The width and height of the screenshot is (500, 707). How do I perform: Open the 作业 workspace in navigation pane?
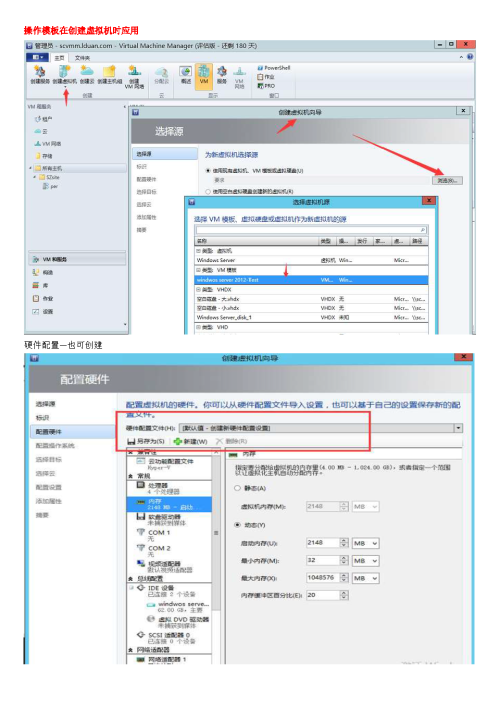tap(43, 298)
